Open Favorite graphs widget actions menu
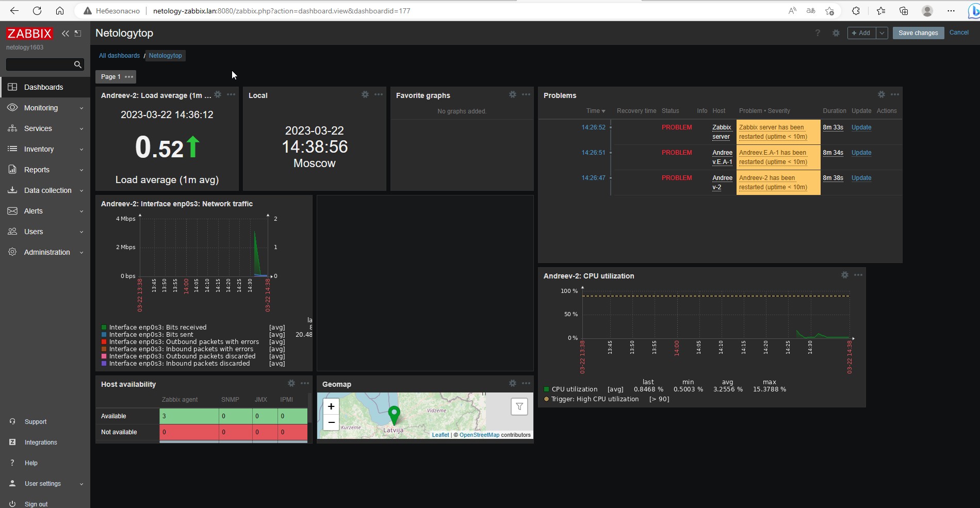 [526, 94]
